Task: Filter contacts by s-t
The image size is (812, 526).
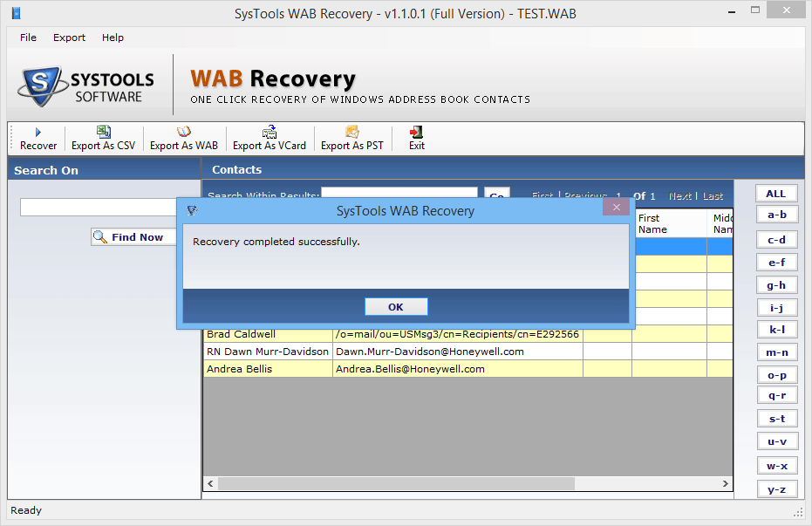Action: (x=777, y=419)
